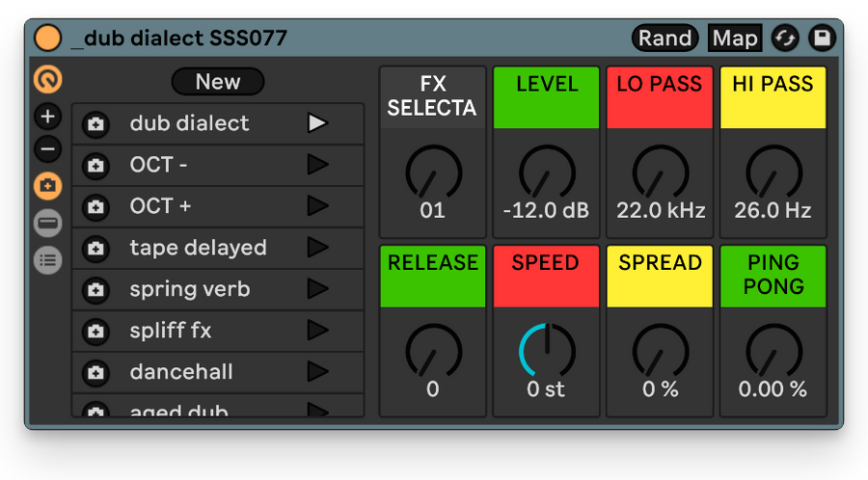Click the RELEASE macro knob
Screen dimensions: 868x480
point(433,351)
